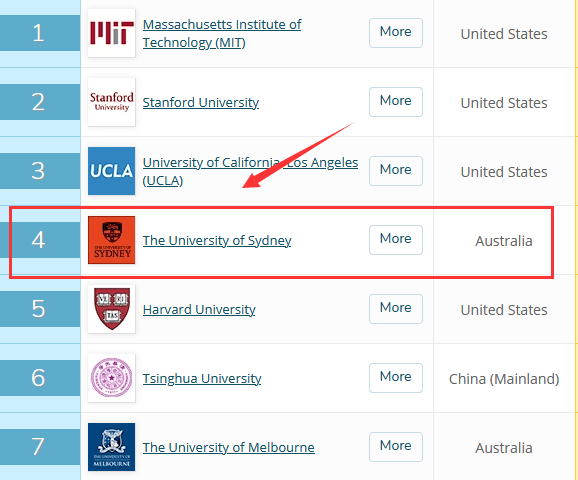The image size is (578, 480).
Task: Click More button beside Harvard University
Action: (x=396, y=309)
